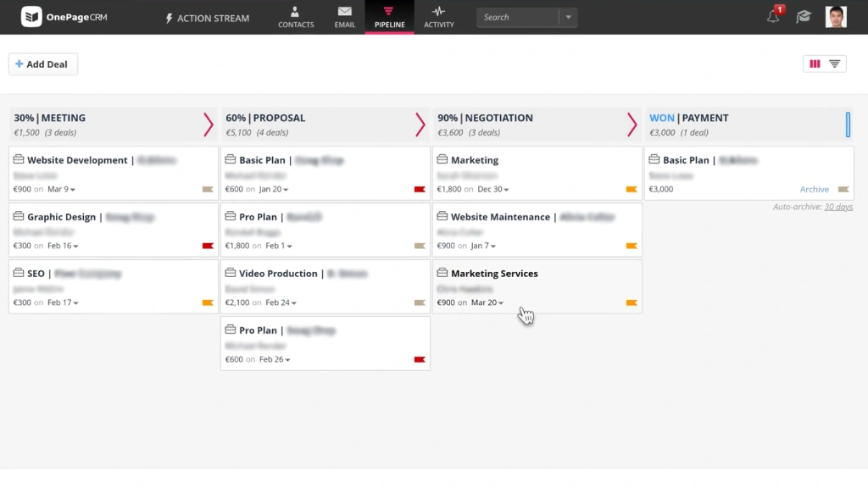
Task: Open the Email tab
Action: 344,17
